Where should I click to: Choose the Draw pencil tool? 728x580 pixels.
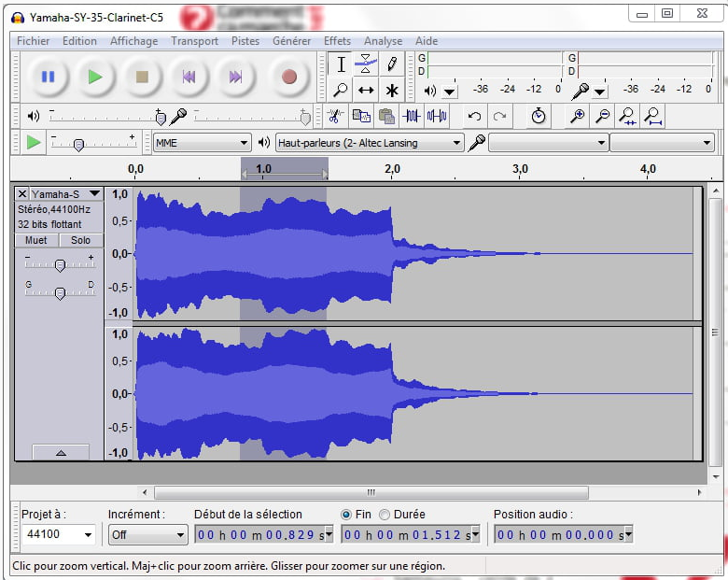click(x=391, y=64)
